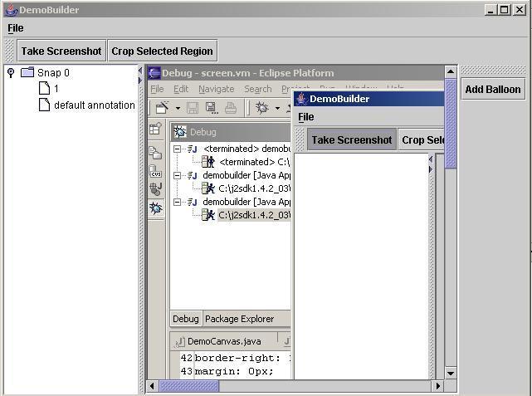532x396 pixels.
Task: Click the horizontal scrollbar thumb of the canvas
Action: [189, 386]
